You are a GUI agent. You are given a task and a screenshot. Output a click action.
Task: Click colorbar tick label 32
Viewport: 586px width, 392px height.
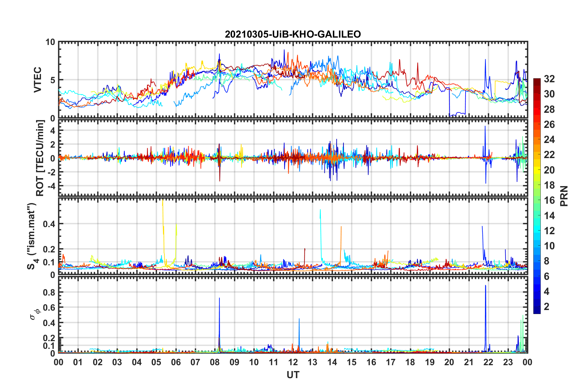coord(549,79)
